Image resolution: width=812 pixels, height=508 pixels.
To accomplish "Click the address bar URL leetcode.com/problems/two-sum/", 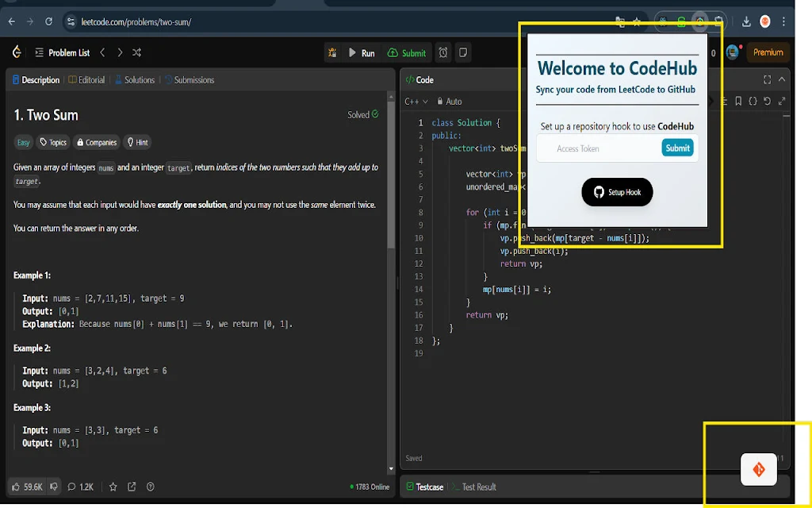I will pos(136,22).
